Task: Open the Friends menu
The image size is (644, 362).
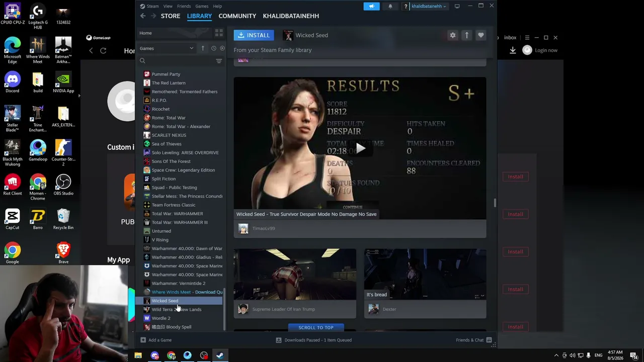Action: [x=184, y=6]
